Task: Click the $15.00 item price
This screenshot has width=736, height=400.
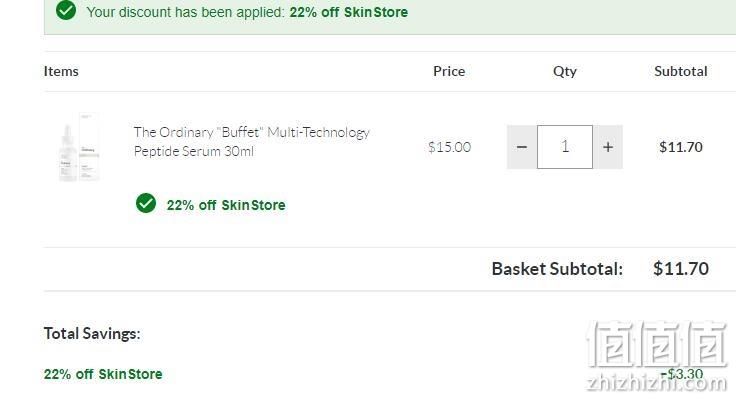Action: tap(449, 147)
